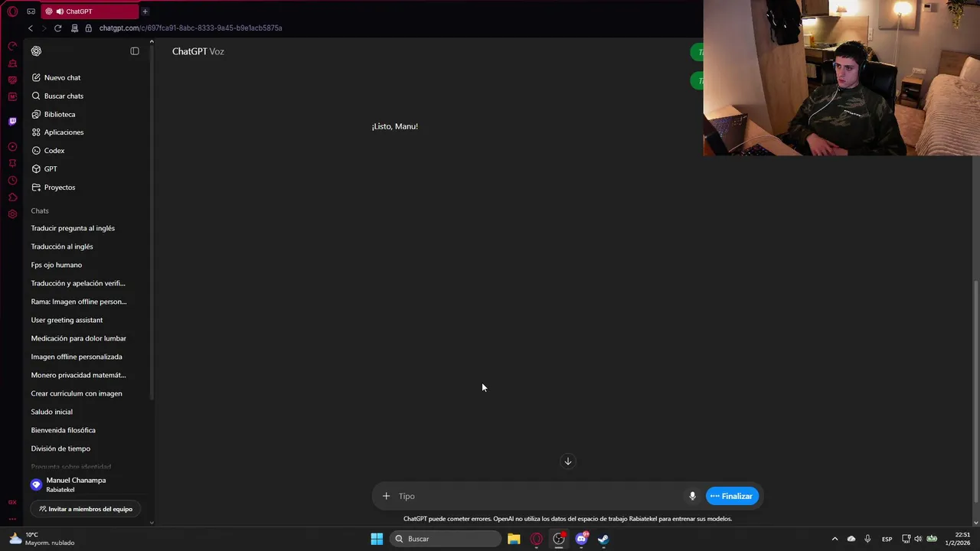
Task: Go back to the previous page
Action: [x=31, y=28]
